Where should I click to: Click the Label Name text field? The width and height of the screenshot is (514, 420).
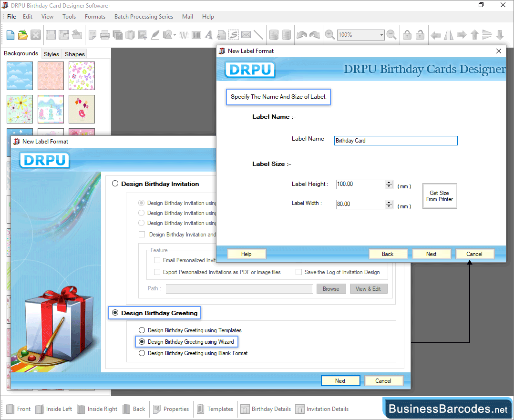(x=396, y=141)
